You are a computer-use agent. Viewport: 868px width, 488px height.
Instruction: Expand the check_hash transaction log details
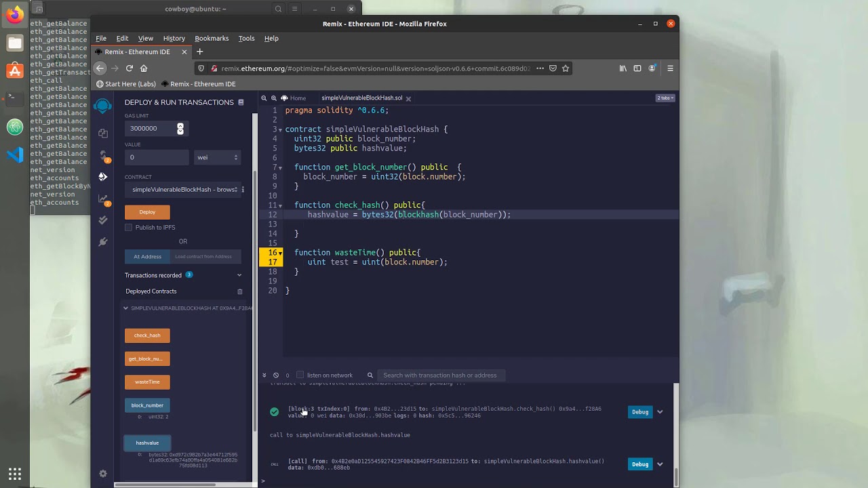click(x=660, y=412)
